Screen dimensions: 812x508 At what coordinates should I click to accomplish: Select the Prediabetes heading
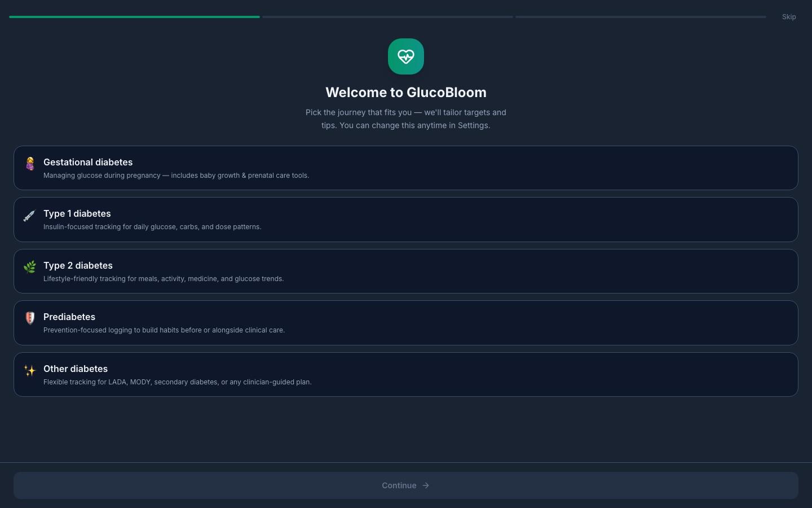click(x=69, y=317)
